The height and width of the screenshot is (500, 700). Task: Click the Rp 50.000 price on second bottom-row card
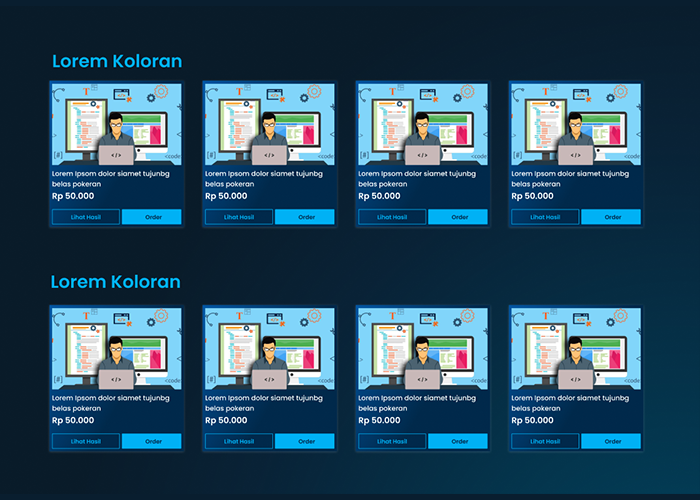pos(226,420)
